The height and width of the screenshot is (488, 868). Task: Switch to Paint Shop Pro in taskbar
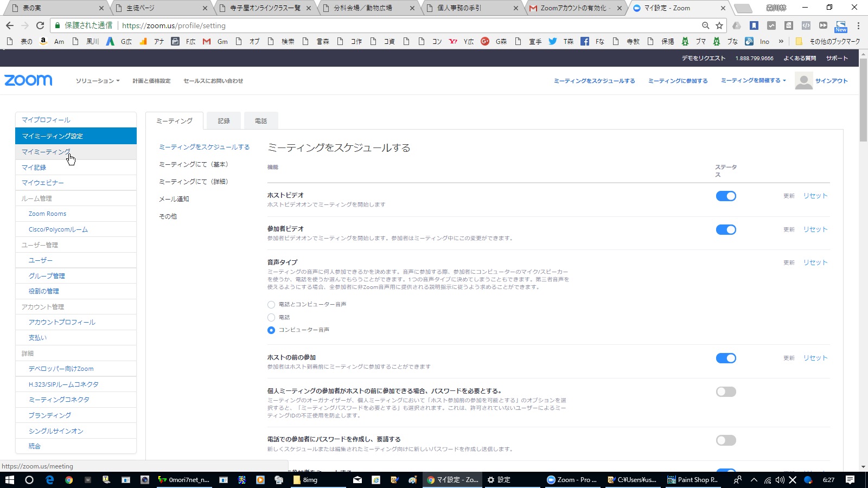[x=693, y=480]
